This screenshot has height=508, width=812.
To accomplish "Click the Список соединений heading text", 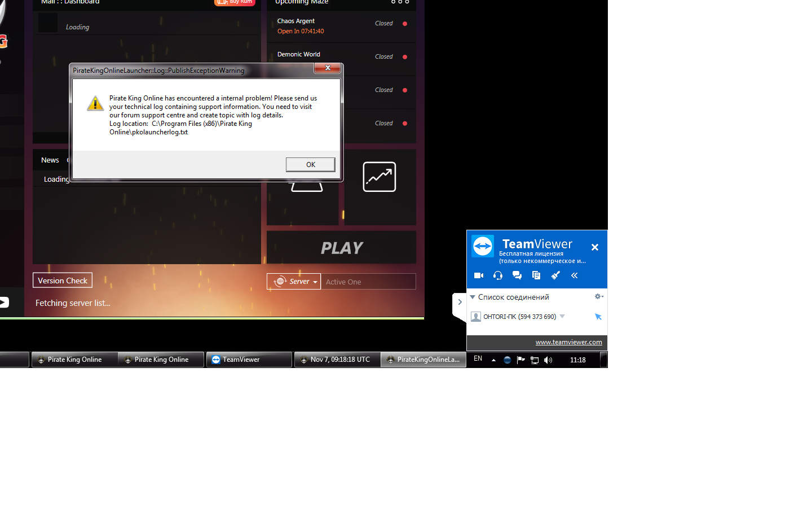I will (514, 297).
